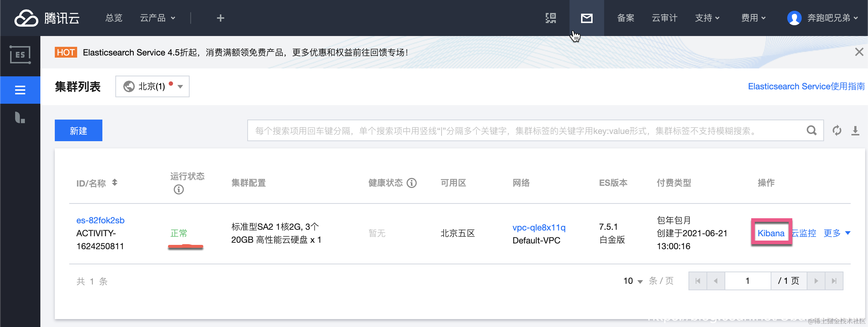
Task: Click the search magnifier icon
Action: coord(811,130)
